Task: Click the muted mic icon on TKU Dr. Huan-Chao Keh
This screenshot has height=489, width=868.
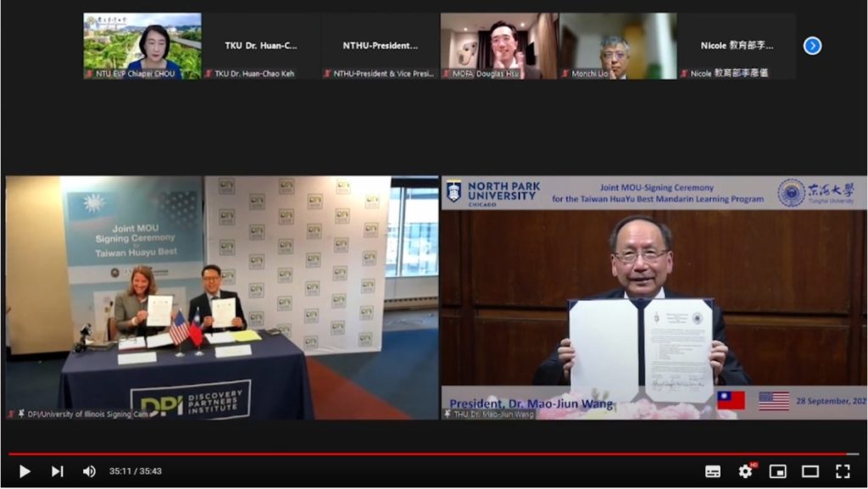Action: pos(209,74)
